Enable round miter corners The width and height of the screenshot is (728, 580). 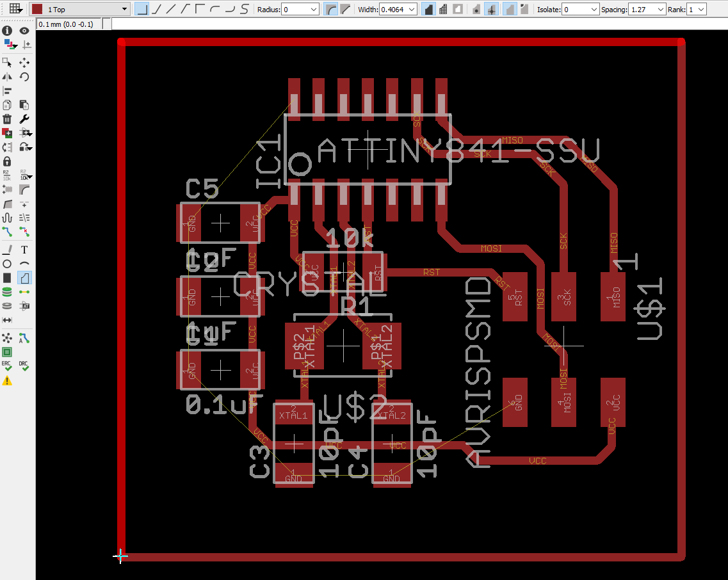point(330,9)
